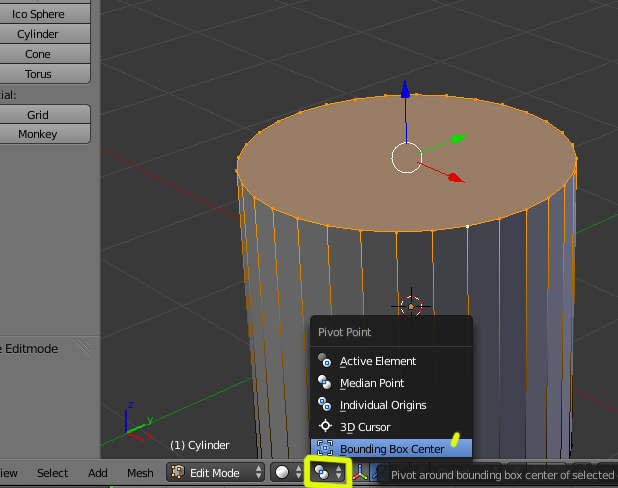
Task: Open the Mesh menu
Action: [x=140, y=473]
